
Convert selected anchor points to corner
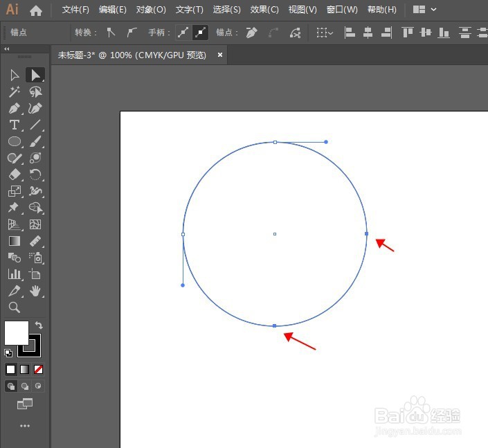click(x=111, y=33)
